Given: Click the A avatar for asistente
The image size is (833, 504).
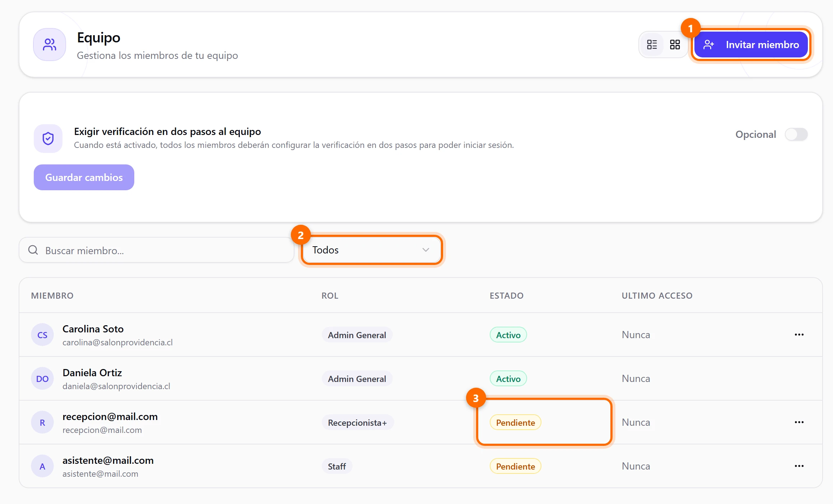Looking at the screenshot, I should click(x=42, y=466).
